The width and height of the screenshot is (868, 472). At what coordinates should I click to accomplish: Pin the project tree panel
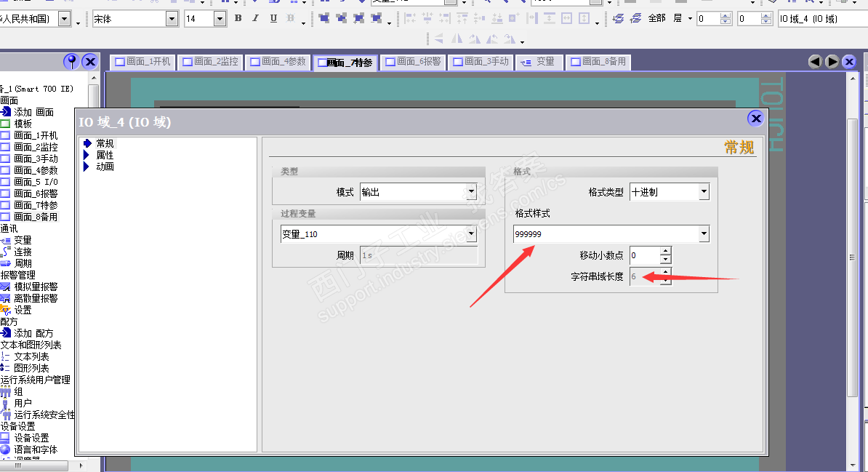point(71,62)
